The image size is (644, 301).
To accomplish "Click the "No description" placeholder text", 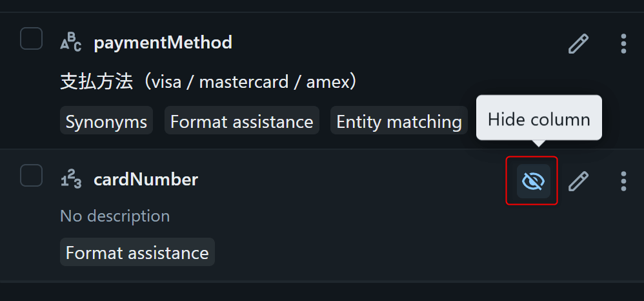I will click(x=115, y=216).
